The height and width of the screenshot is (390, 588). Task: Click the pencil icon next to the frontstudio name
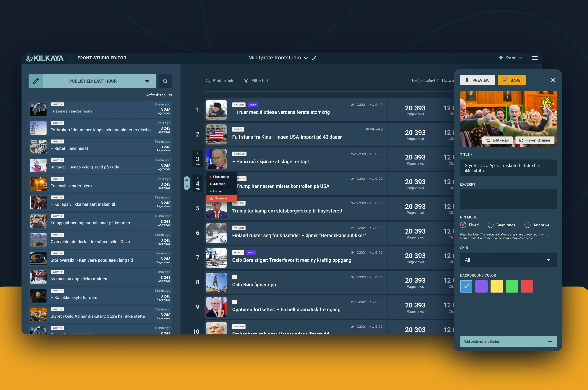[x=314, y=58]
